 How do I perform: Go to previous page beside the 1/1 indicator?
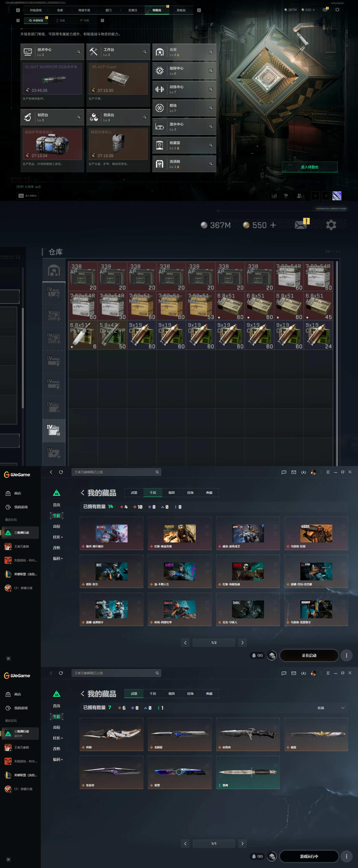click(185, 843)
